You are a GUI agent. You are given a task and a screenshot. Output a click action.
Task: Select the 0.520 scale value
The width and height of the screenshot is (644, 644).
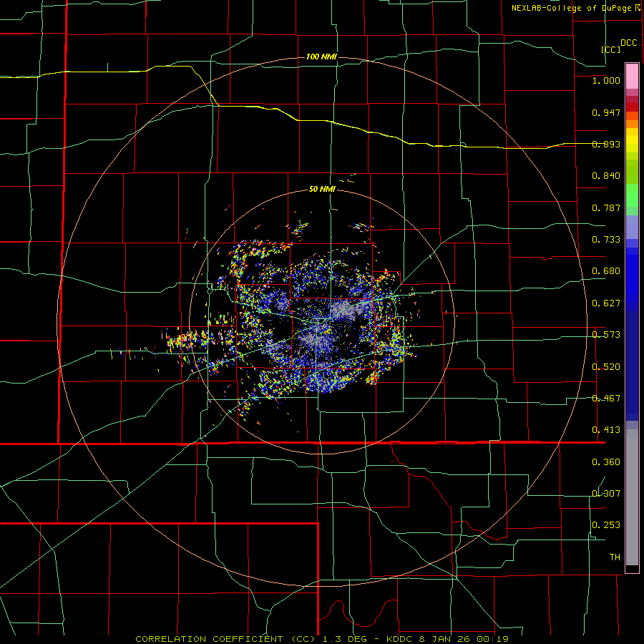[x=606, y=367]
